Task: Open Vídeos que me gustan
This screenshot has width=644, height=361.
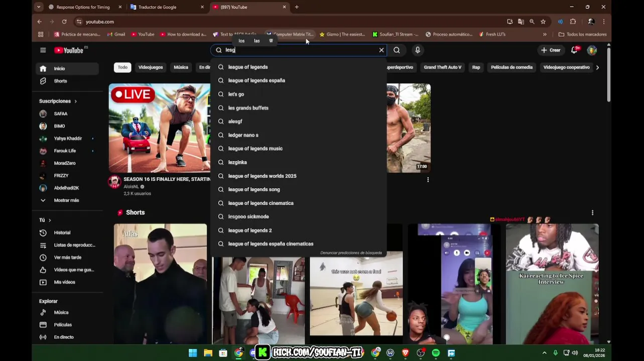Action: [68, 270]
